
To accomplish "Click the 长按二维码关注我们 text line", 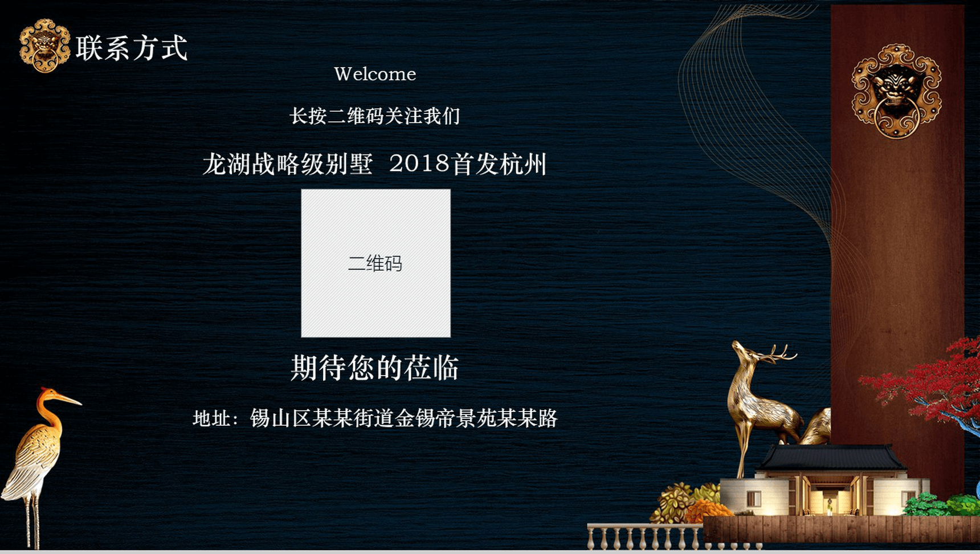I will click(x=374, y=116).
